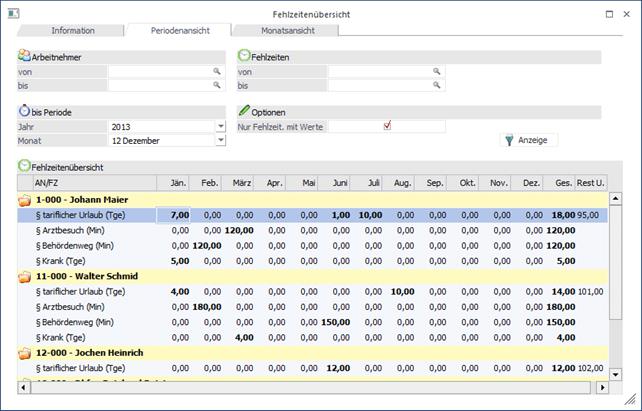Click search icon in Fehlzeiten bis field

[x=436, y=86]
